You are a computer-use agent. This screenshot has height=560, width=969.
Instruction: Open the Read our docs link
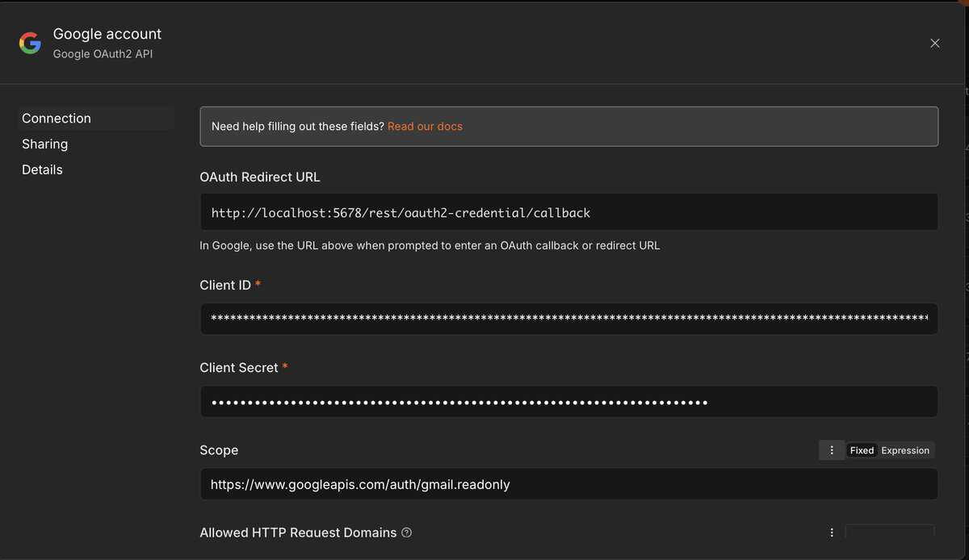click(425, 127)
